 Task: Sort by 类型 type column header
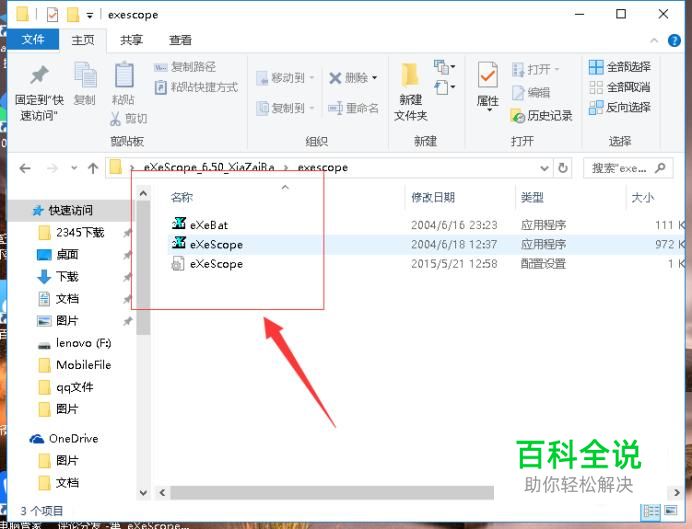point(532,197)
